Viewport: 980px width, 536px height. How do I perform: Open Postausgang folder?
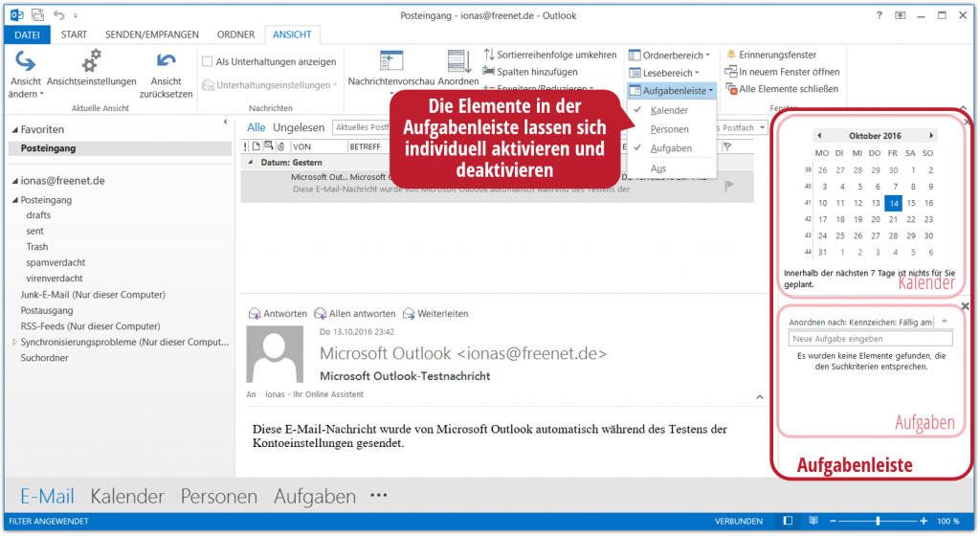47,310
